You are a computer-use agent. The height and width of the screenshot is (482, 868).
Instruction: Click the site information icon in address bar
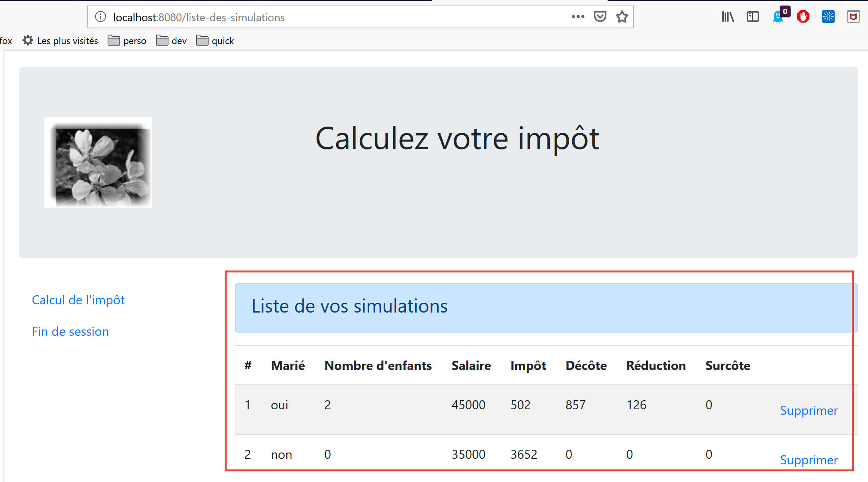(x=101, y=17)
